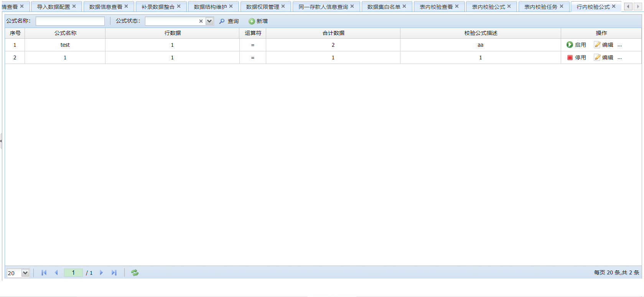Click the 公式名称 input field
The height and width of the screenshot is (297, 644).
coord(70,21)
